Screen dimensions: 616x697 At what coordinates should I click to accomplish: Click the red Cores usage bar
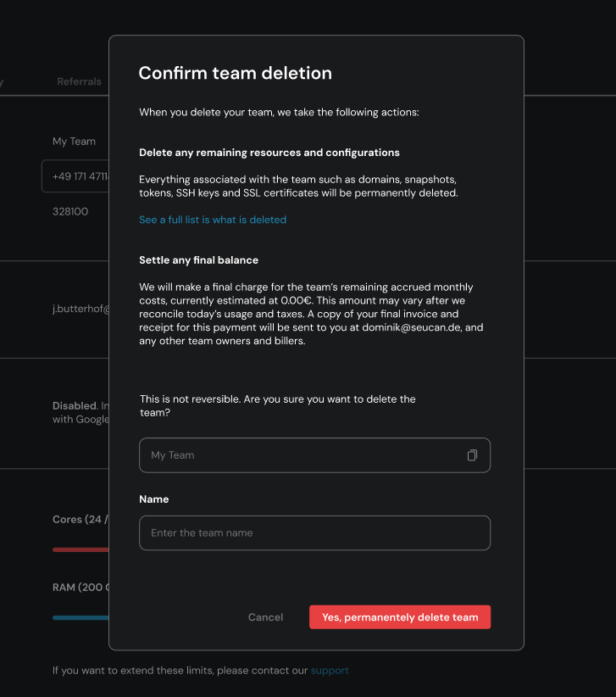pyautogui.click(x=80, y=549)
